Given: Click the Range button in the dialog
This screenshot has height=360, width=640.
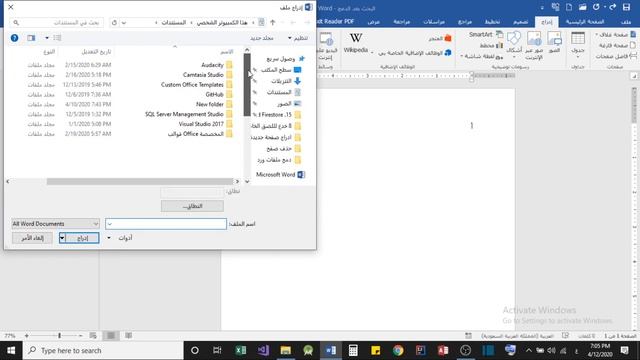Looking at the screenshot, I should coord(192,206).
